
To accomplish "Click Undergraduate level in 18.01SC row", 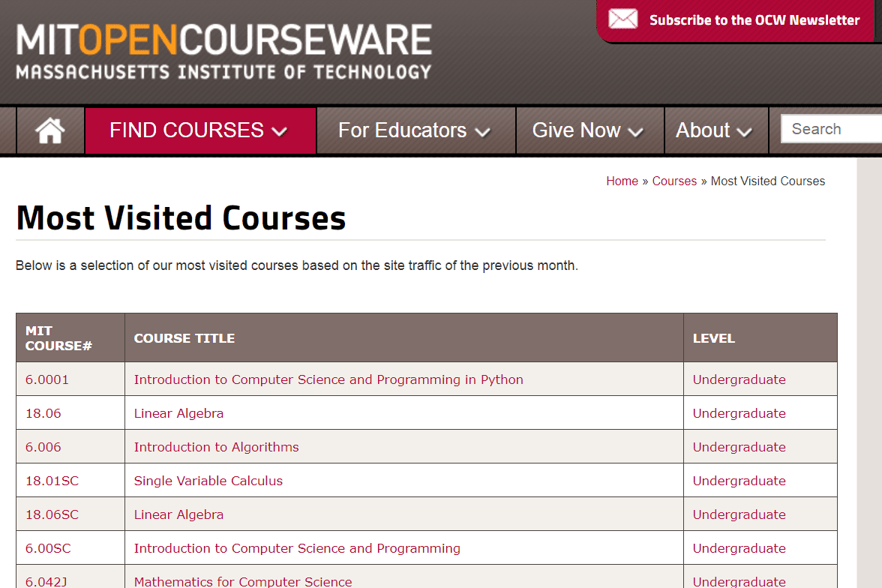I will (739, 481).
